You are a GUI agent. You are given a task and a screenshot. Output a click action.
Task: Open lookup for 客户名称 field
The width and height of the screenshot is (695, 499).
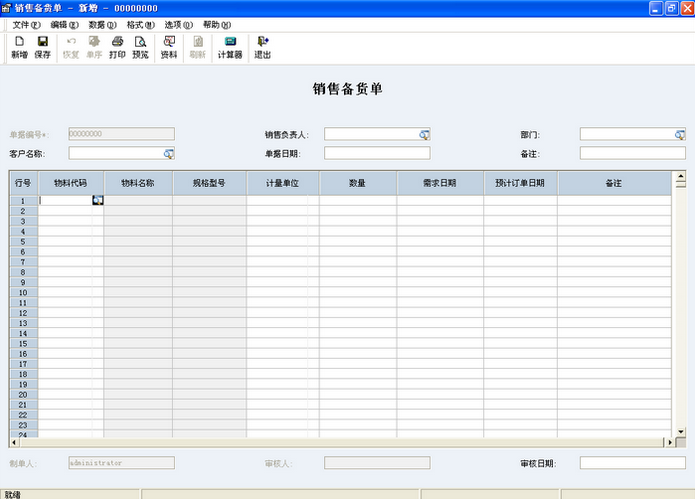[x=168, y=153]
